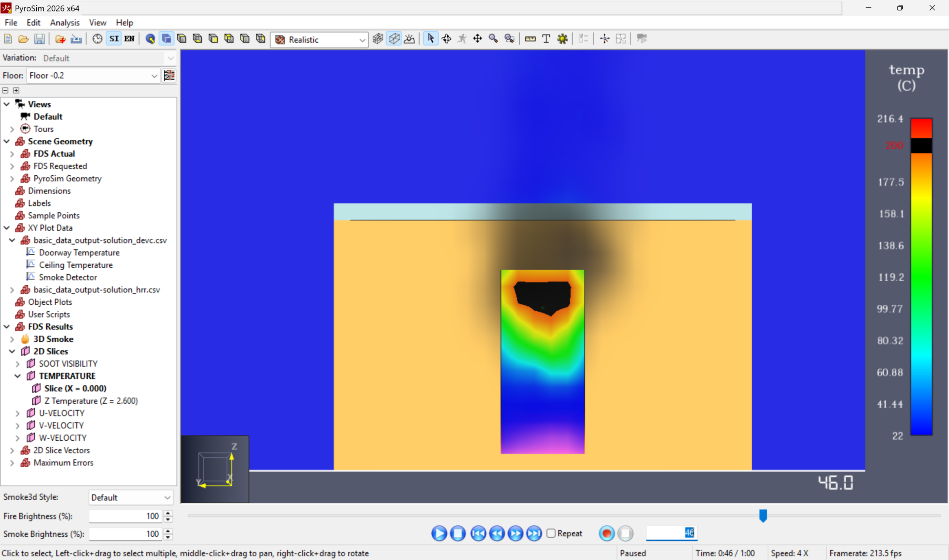The width and height of the screenshot is (949, 560).
Task: Click the Fire Brightness value field
Action: pyautogui.click(x=126, y=516)
